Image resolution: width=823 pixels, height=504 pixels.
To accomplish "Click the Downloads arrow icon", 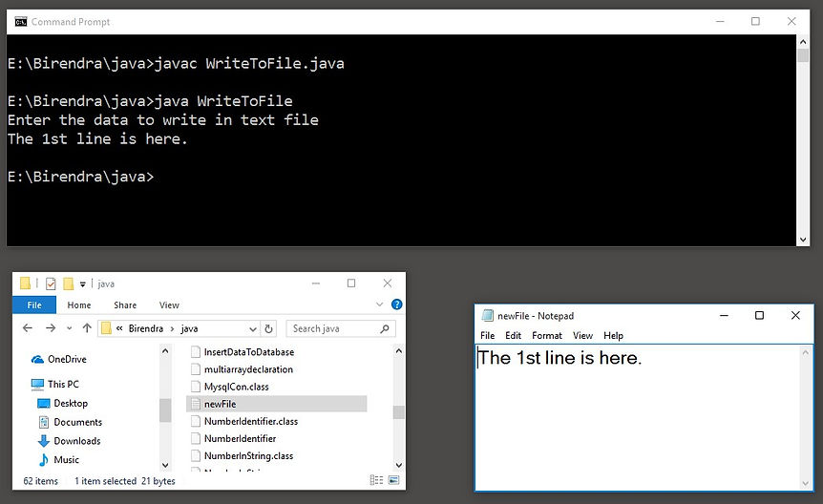I will pos(44,441).
